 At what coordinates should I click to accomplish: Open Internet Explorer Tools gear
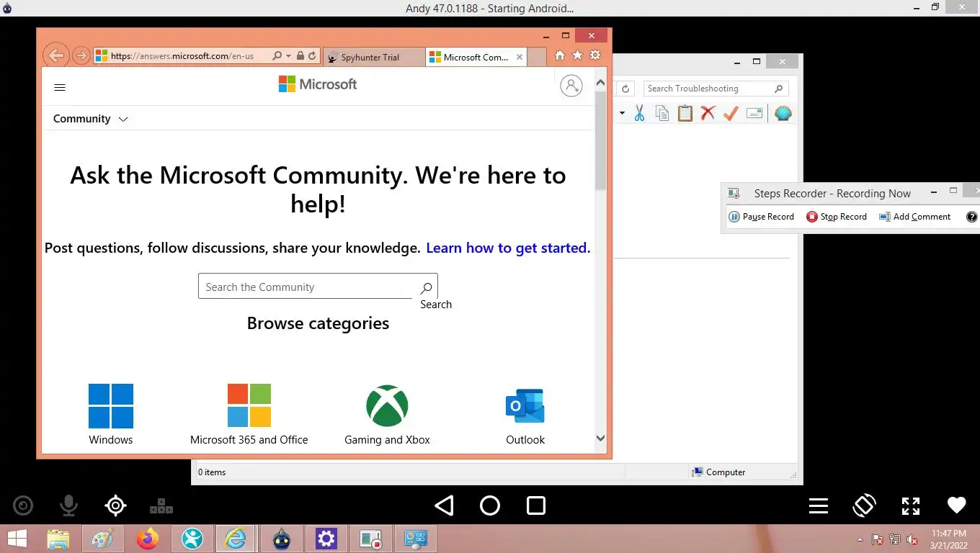click(595, 55)
